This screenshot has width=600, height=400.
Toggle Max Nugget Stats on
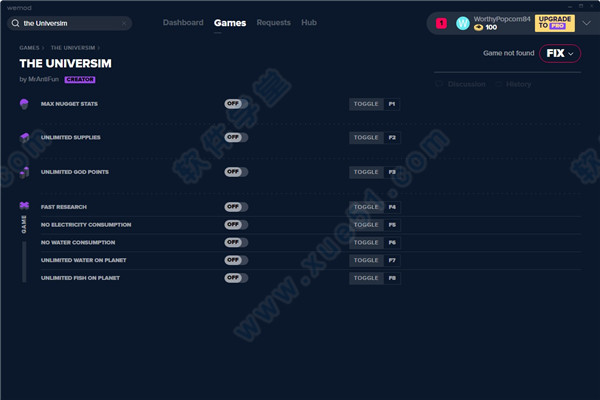point(236,104)
